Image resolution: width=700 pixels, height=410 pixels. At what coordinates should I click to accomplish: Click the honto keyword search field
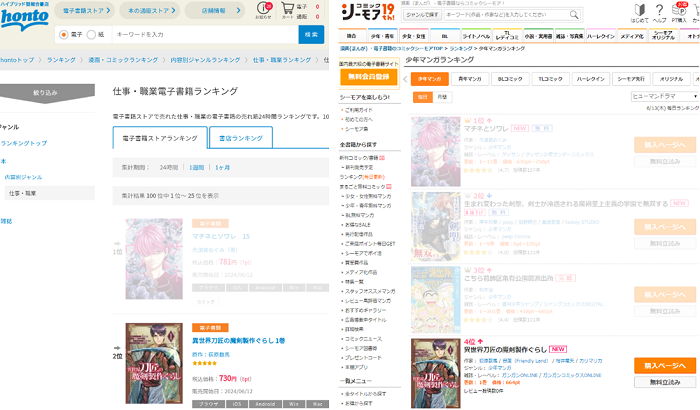tap(205, 34)
